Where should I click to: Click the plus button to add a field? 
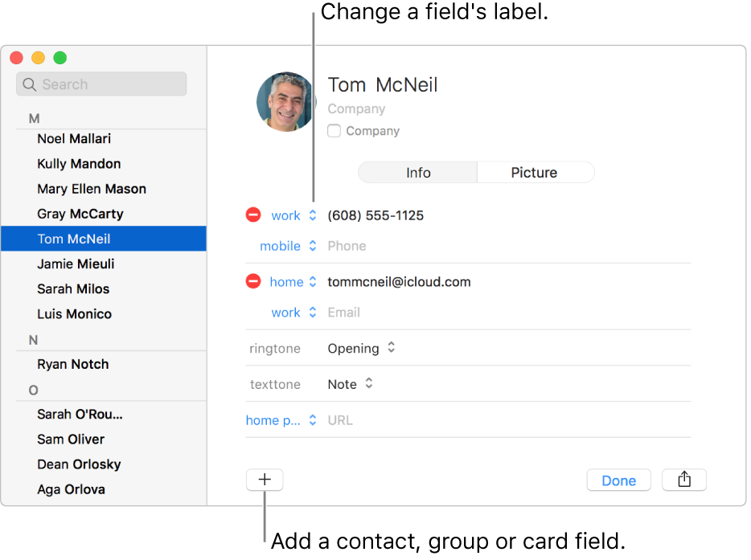265,480
